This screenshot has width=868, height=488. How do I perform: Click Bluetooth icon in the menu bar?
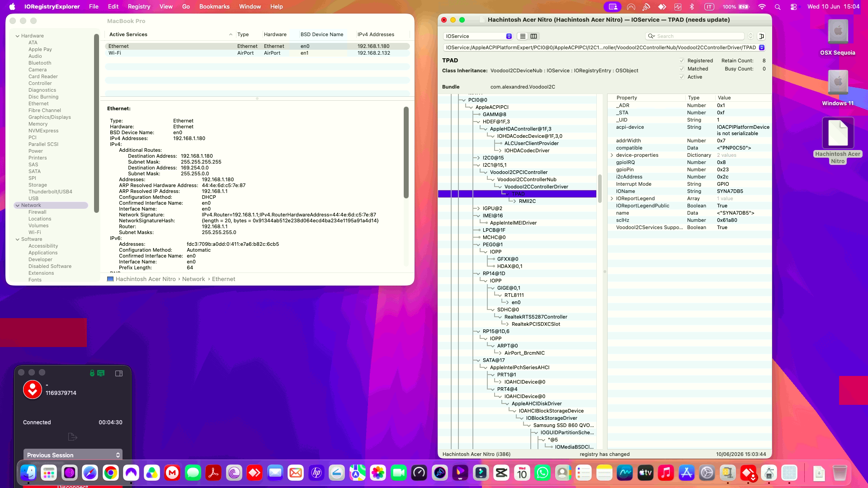pos(692,7)
